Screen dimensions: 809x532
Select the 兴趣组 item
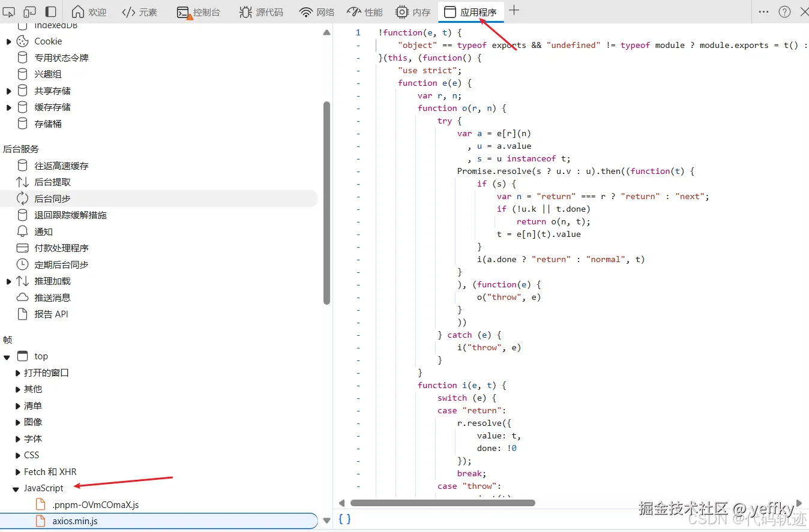(48, 74)
